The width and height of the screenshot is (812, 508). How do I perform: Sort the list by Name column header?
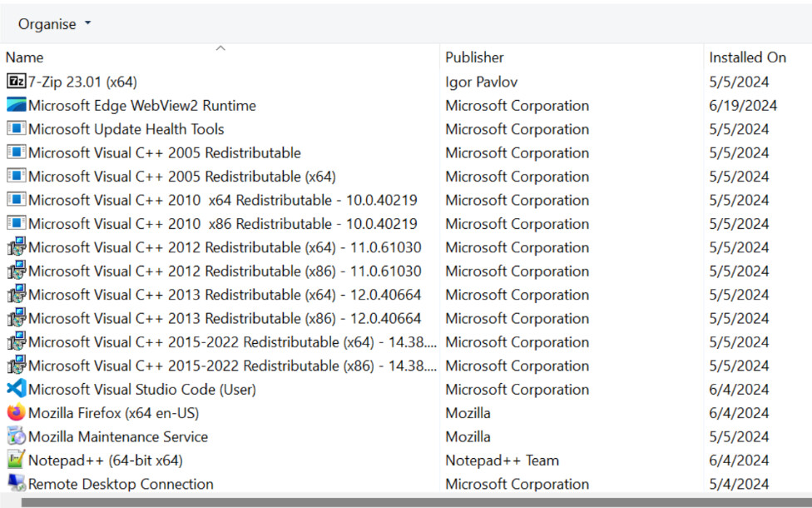(x=220, y=57)
